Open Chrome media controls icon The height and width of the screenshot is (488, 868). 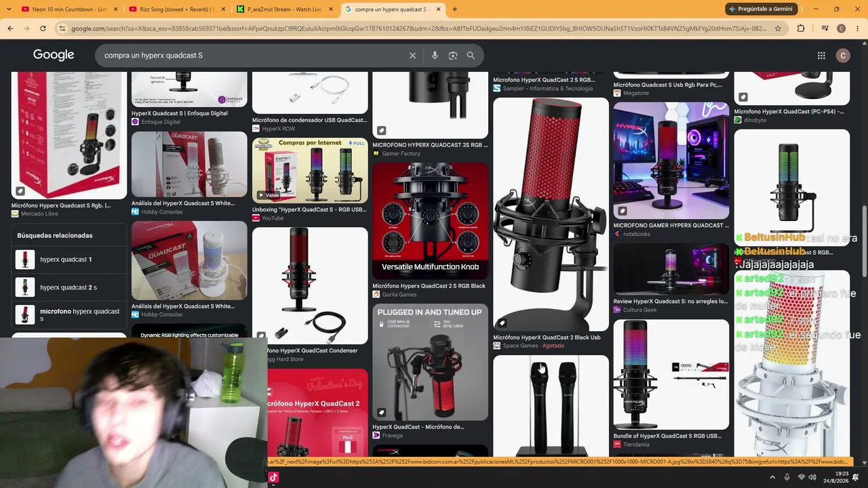(825, 28)
